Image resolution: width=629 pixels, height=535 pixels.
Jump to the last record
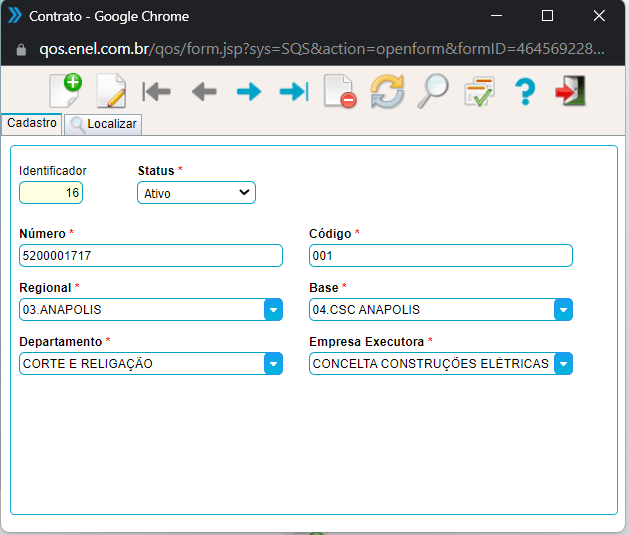click(293, 92)
